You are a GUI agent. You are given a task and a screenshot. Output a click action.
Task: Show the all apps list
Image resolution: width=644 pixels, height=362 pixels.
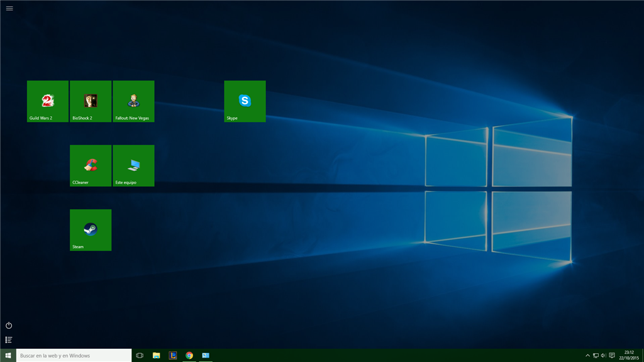9,340
